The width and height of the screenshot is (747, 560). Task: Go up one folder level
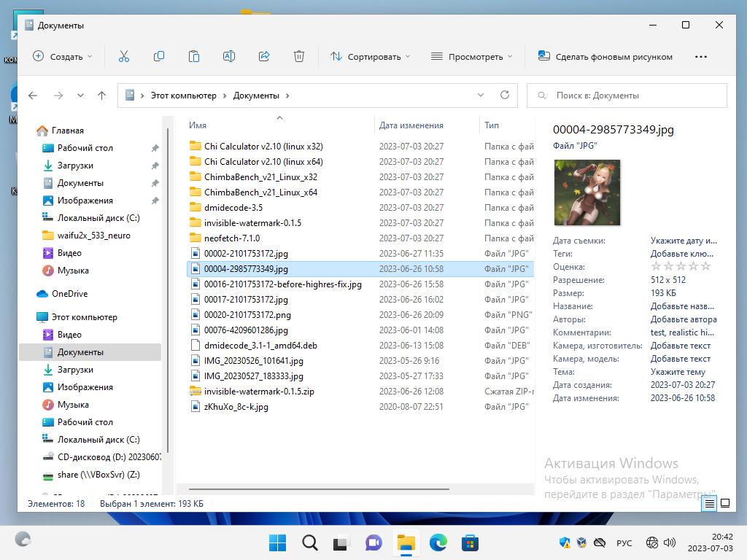pos(101,95)
